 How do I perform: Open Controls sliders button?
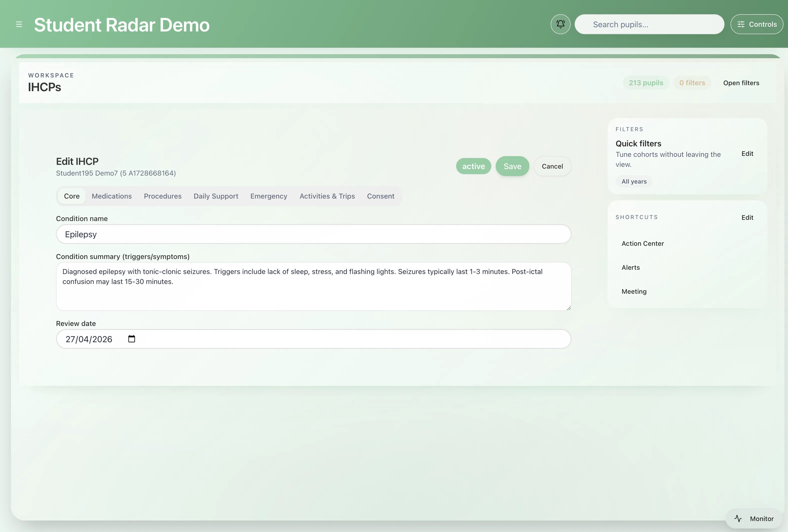click(x=757, y=24)
